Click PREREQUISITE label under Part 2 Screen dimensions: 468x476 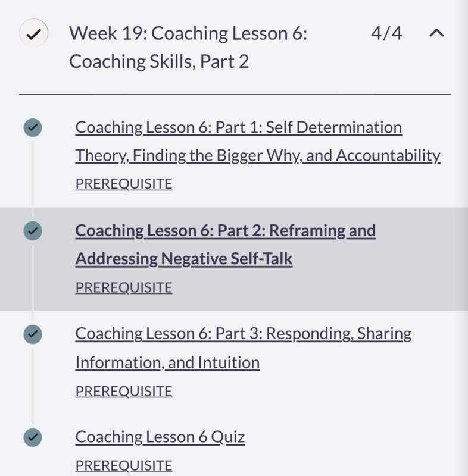pos(124,287)
